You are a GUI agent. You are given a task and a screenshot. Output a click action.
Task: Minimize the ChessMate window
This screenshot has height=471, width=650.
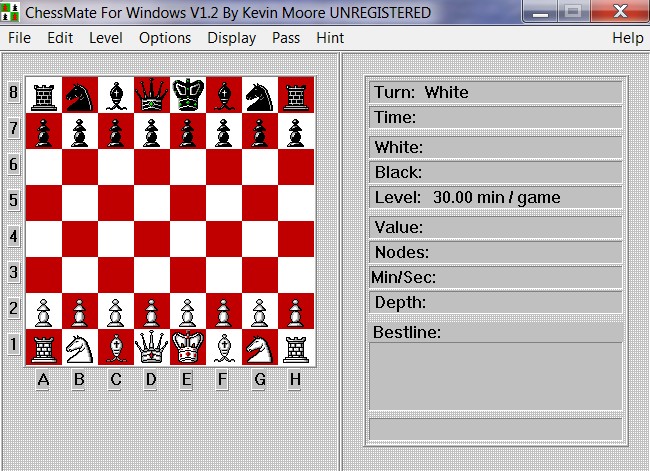pos(540,11)
